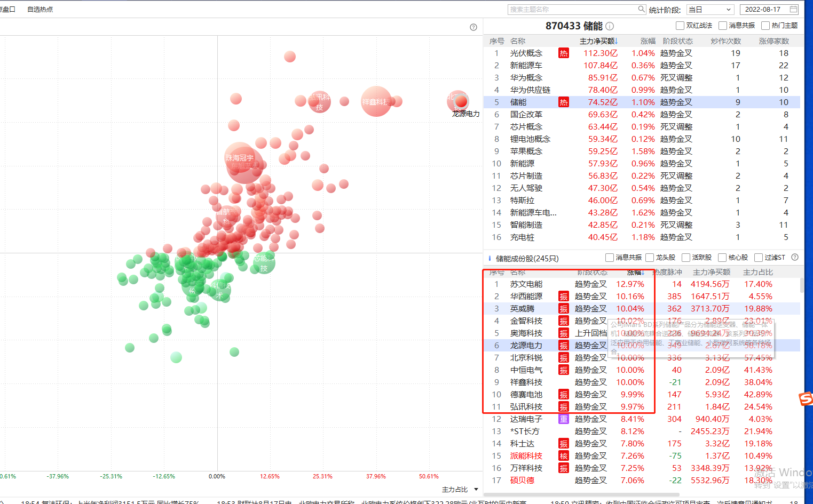Tick 消息共振 checkbox next to 双红战法
The height and width of the screenshot is (504, 813).
[722, 26]
